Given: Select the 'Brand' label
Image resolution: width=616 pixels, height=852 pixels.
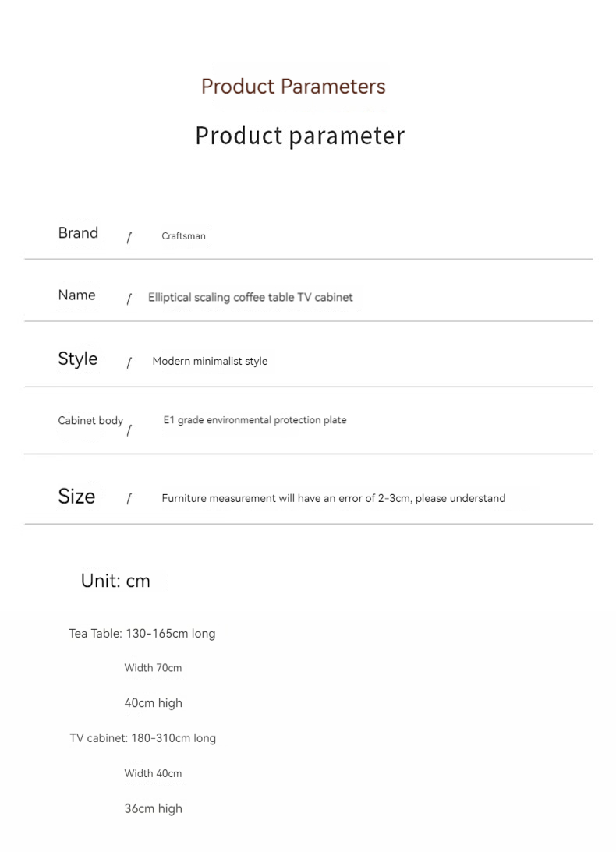Looking at the screenshot, I should click(78, 233).
